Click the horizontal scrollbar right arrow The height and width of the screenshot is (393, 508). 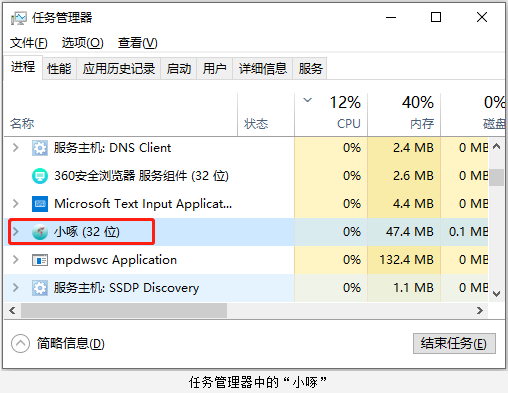coord(480,311)
